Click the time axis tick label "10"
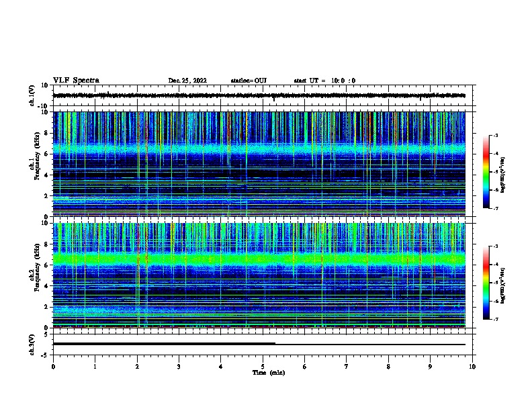Viewport: 532px width, 411px height. pos(472,367)
